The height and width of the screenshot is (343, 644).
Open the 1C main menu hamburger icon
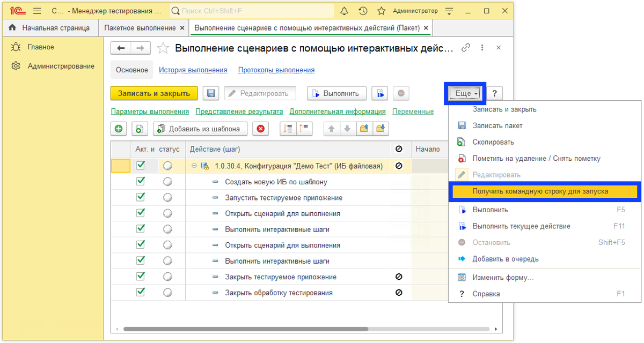(37, 11)
